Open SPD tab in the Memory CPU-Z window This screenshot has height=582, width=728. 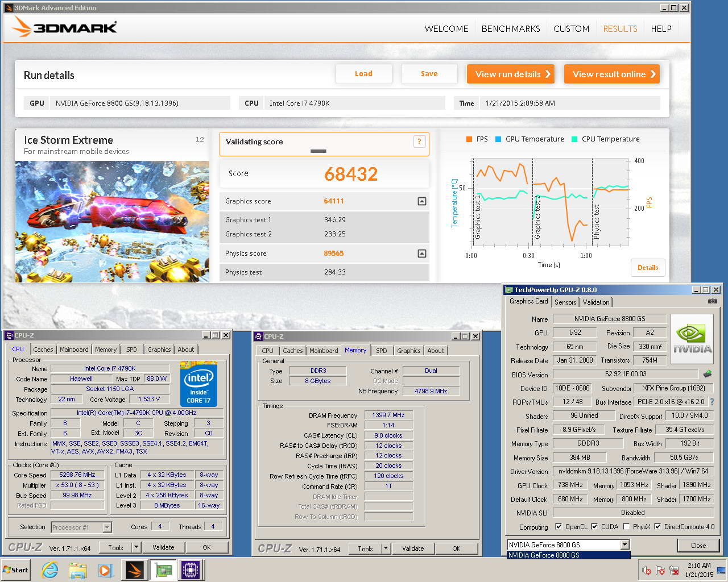tap(382, 351)
